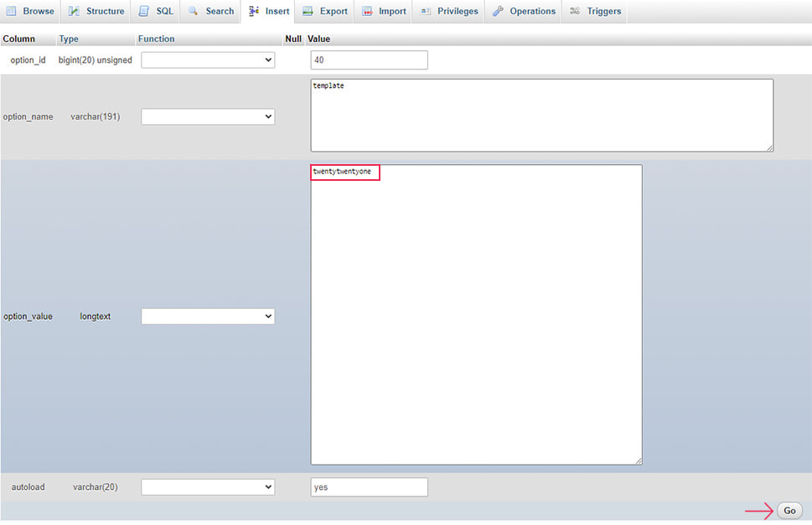Click the option_id value field
812x525 pixels.
370,60
